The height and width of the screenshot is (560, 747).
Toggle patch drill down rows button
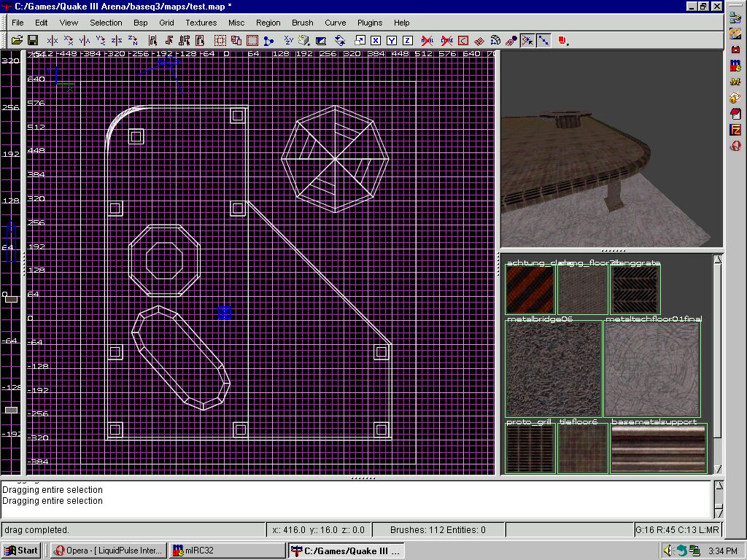click(x=543, y=41)
